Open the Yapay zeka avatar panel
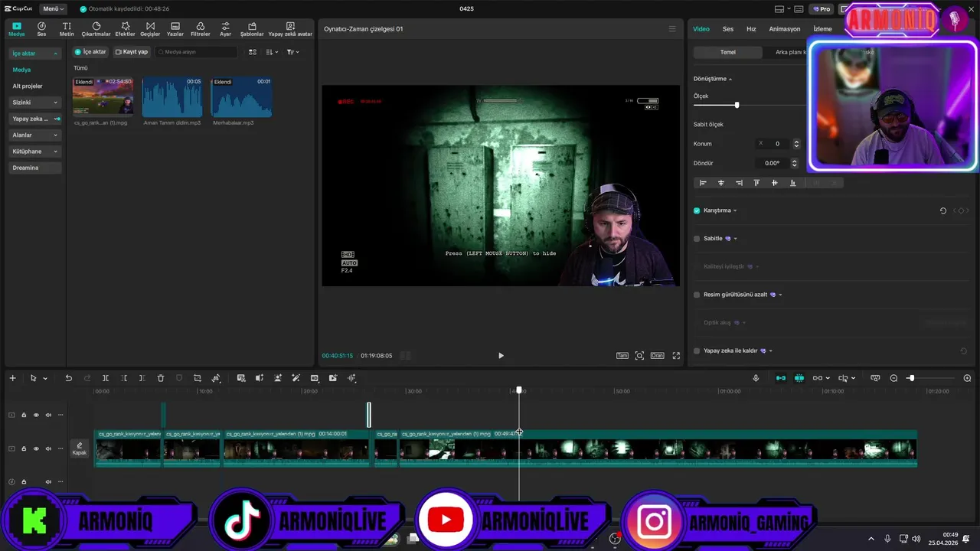 (290, 29)
